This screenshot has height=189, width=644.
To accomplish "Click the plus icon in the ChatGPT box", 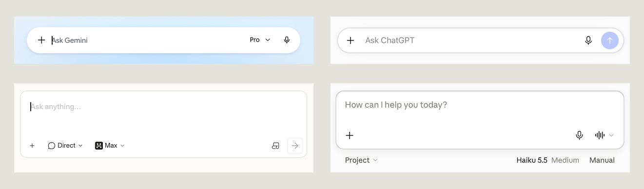I will tap(351, 40).
